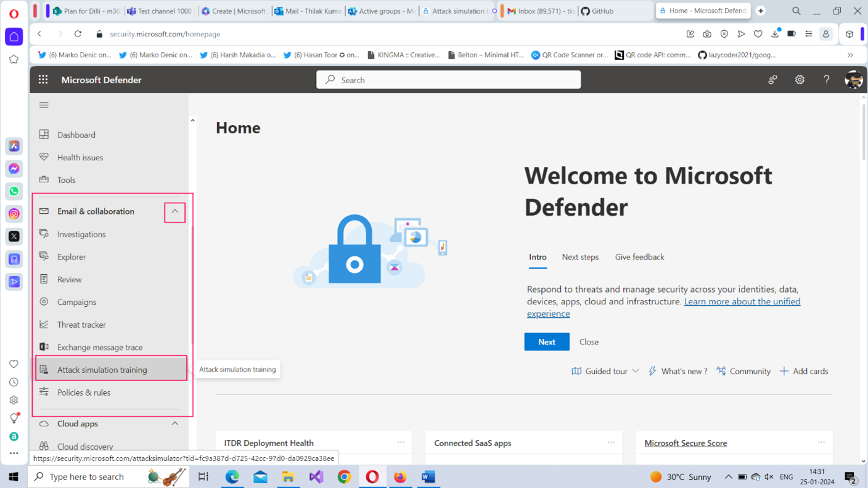Open WhatsApp in Opera sidebar

click(x=14, y=191)
